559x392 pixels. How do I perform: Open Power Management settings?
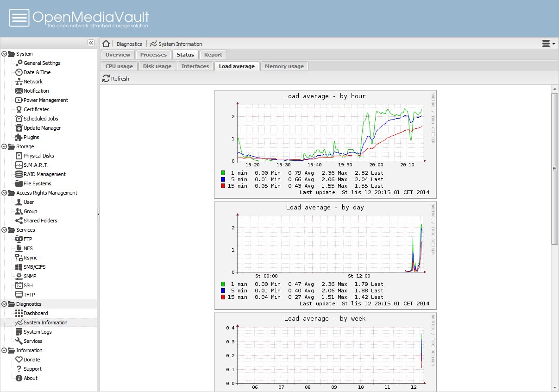click(x=45, y=100)
